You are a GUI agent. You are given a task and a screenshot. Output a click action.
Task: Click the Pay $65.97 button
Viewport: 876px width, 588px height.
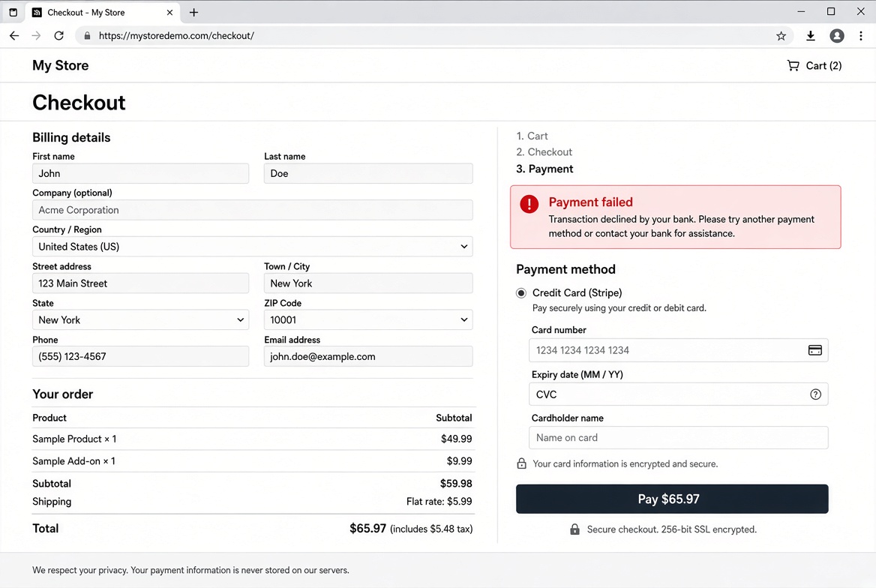tap(672, 499)
